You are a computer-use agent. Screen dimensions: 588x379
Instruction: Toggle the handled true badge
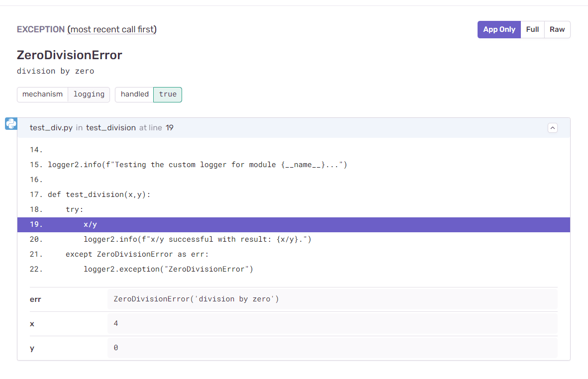168,94
